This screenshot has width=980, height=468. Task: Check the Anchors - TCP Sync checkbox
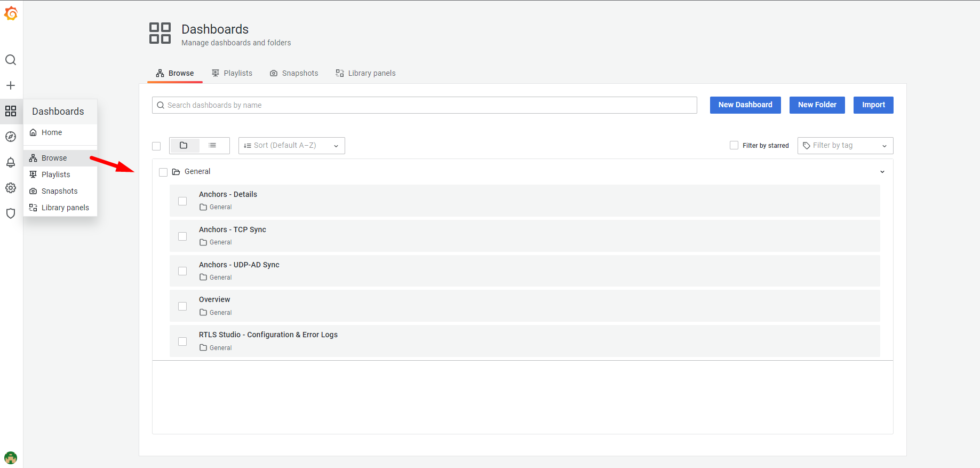click(x=182, y=236)
